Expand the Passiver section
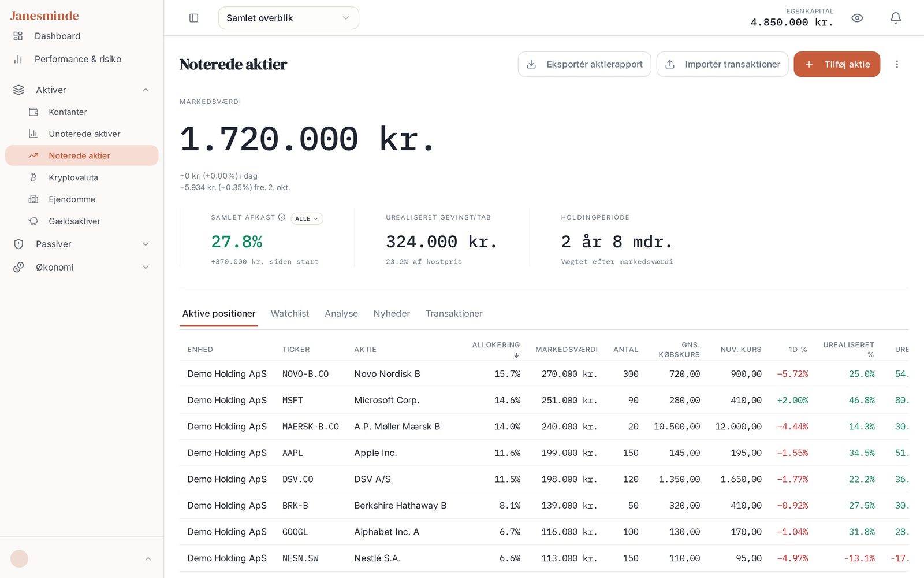Screen dimensions: 924x578 82,244
